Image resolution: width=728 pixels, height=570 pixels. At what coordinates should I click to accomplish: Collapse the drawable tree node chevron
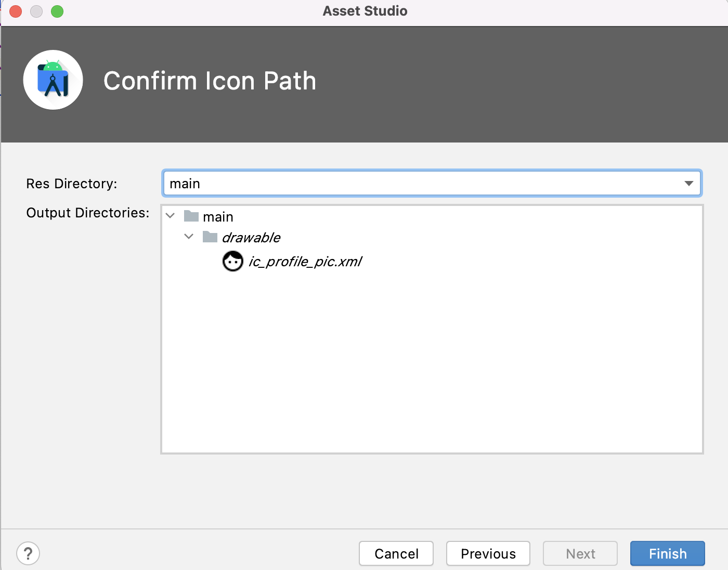point(189,237)
